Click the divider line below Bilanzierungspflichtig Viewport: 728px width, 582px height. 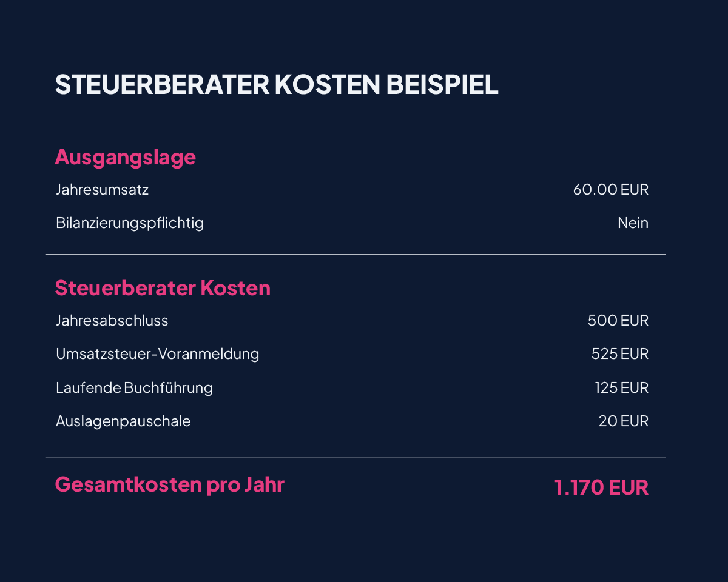pos(356,255)
